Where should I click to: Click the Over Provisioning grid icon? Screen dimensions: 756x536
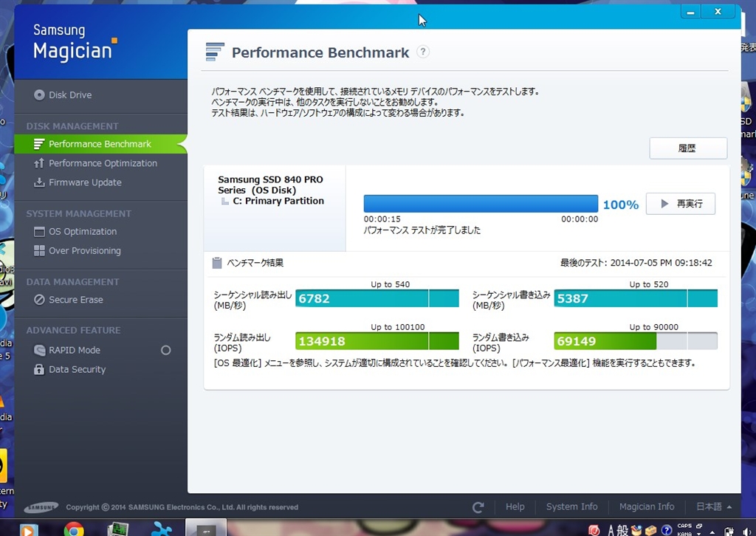(39, 250)
